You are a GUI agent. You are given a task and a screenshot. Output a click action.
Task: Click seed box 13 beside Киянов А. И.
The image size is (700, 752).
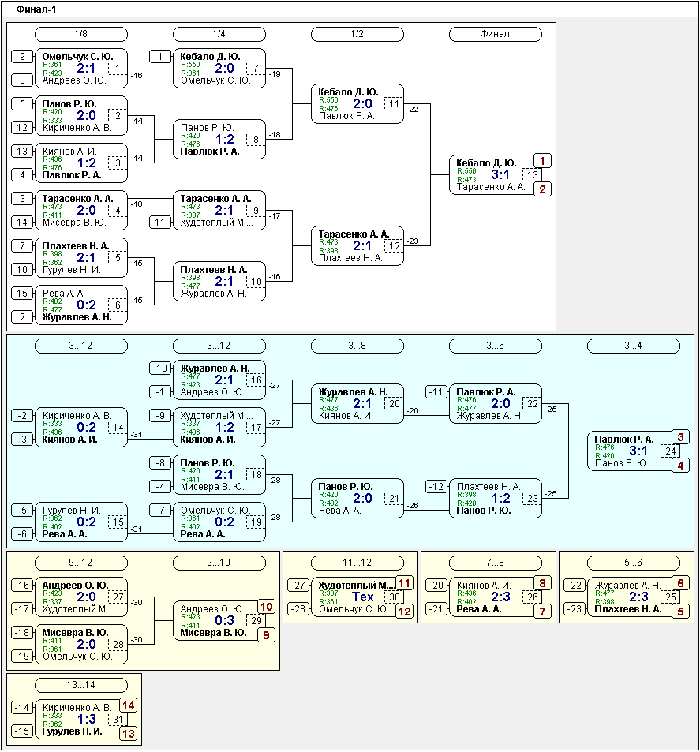[x=22, y=151]
